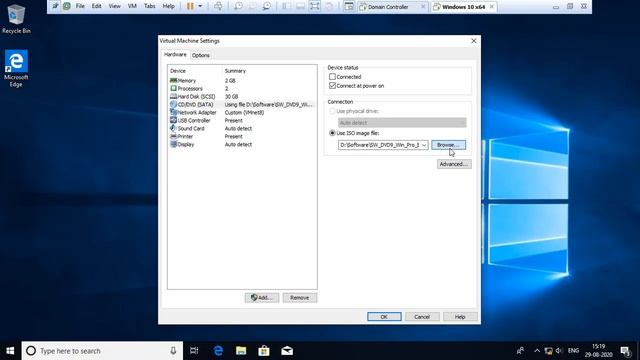Open the VM menu

(x=132, y=6)
